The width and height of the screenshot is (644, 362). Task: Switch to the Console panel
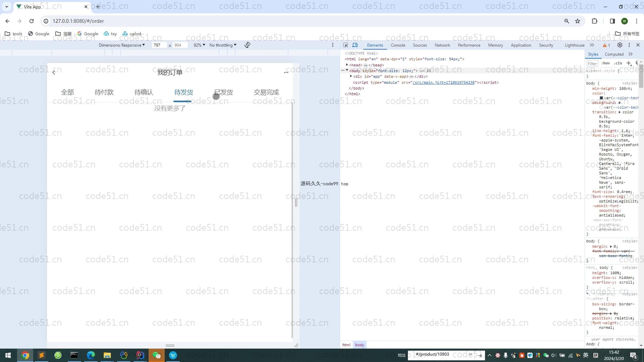coord(398,45)
